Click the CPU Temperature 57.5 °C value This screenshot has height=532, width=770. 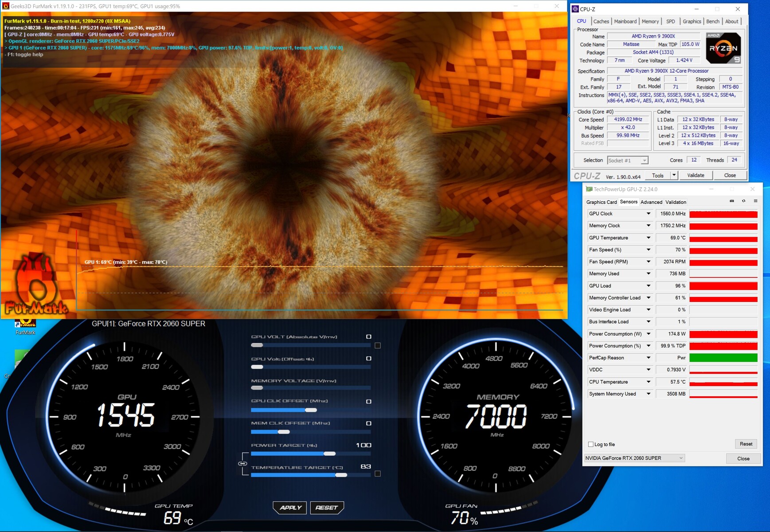point(671,382)
